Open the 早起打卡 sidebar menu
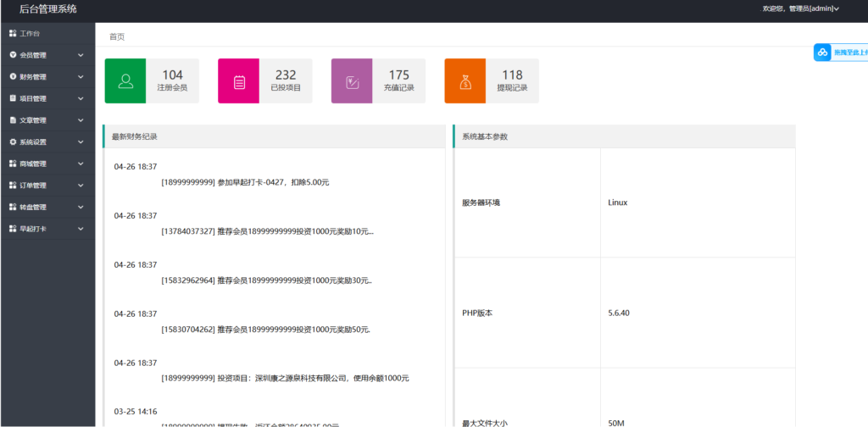 (34, 229)
